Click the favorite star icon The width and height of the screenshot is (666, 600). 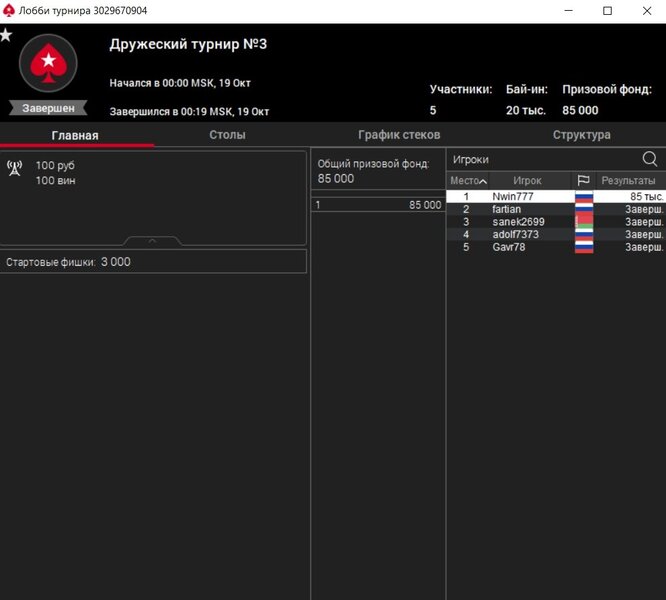click(x=6, y=35)
